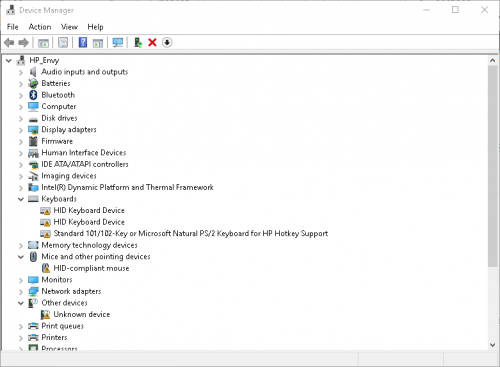Click the Scan for hardware changes monitor icon
The width and height of the screenshot is (500, 367).
117,43
